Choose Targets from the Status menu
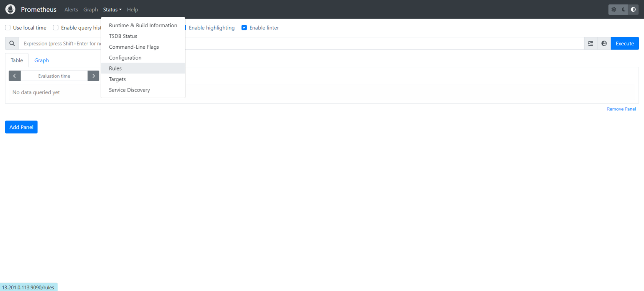644x291 pixels. click(117, 79)
